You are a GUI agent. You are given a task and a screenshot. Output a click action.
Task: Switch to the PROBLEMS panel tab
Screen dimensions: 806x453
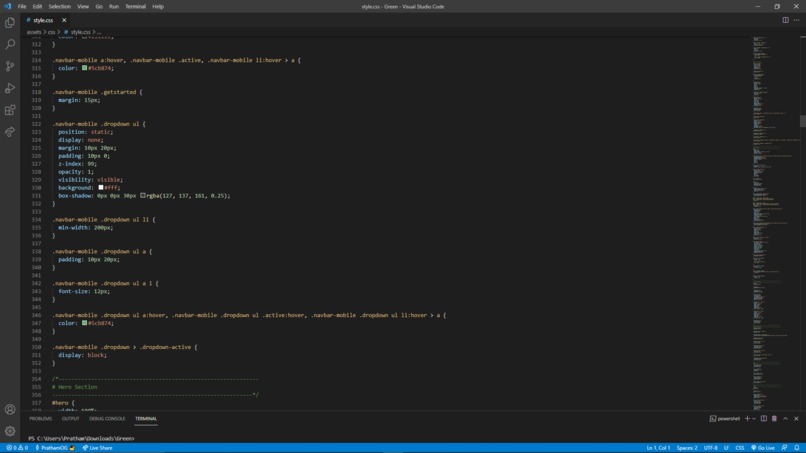click(x=41, y=419)
